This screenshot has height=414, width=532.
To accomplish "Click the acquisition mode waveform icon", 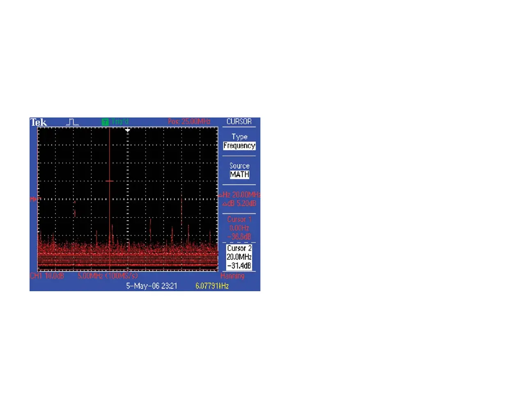I will pos(72,122).
